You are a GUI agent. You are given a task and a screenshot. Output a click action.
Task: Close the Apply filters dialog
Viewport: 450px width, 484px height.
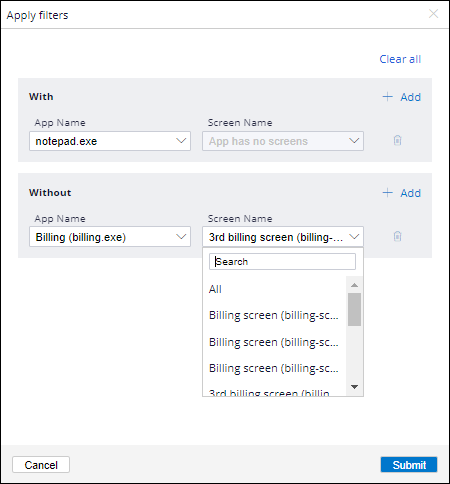pyautogui.click(x=433, y=14)
